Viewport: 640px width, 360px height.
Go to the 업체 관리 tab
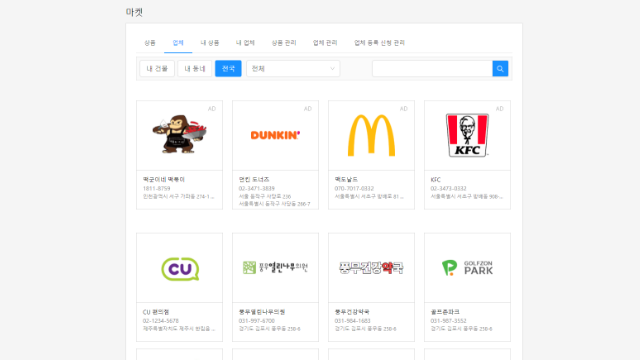[x=325, y=42]
